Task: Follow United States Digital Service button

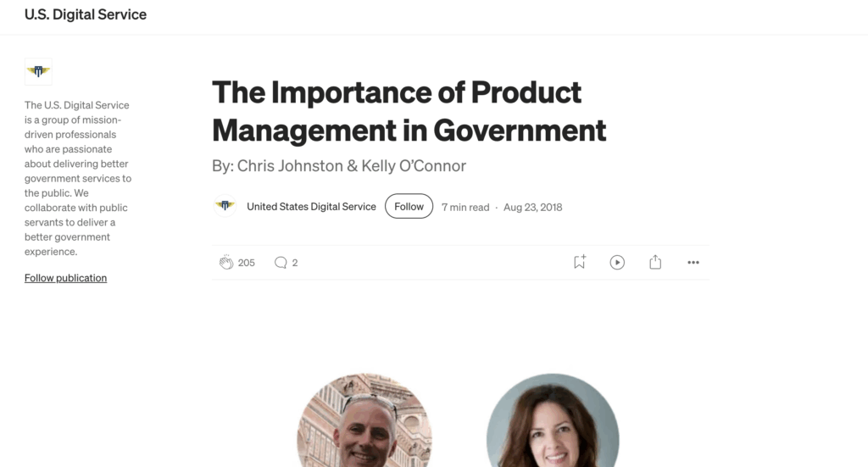Action: point(409,207)
